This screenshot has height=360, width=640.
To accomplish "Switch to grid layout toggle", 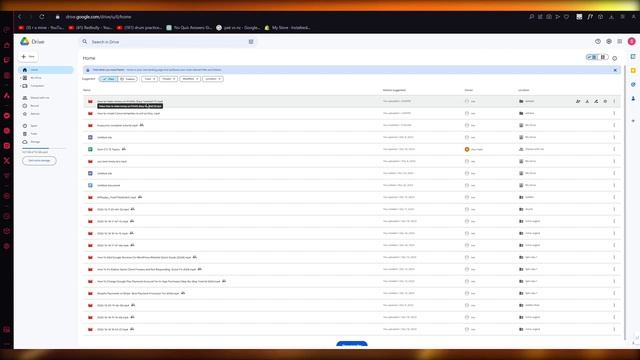I will 603,57.
